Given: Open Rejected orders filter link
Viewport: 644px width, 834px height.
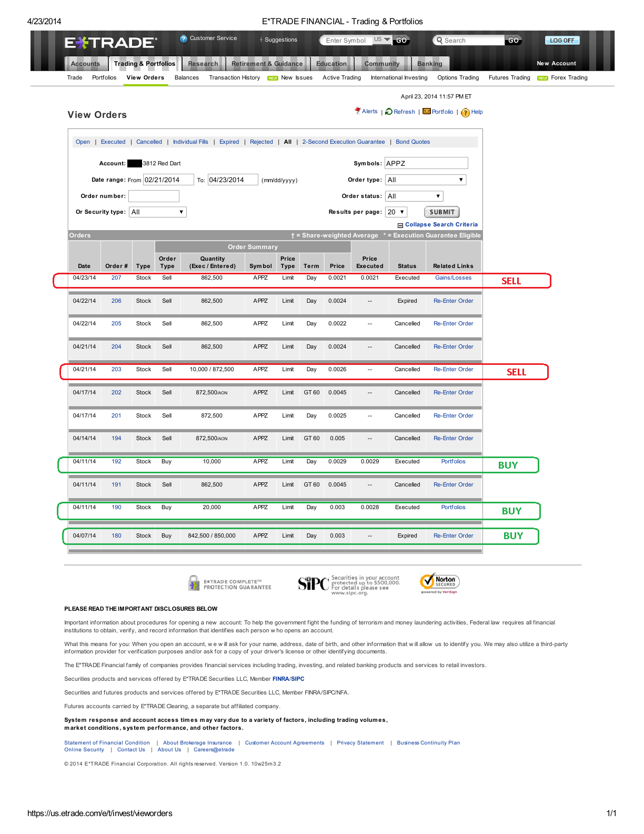Looking at the screenshot, I should pyautogui.click(x=261, y=142).
